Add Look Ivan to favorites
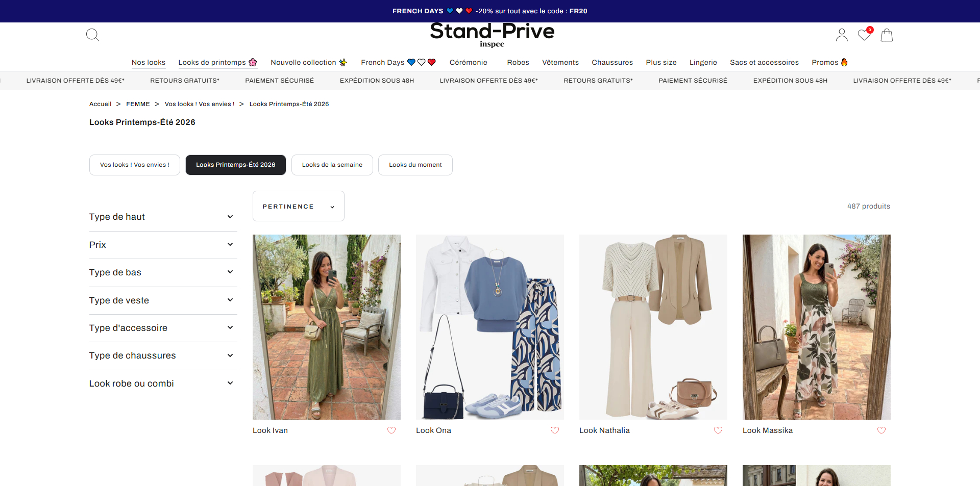Screen dimensions: 980x486 click(x=391, y=430)
